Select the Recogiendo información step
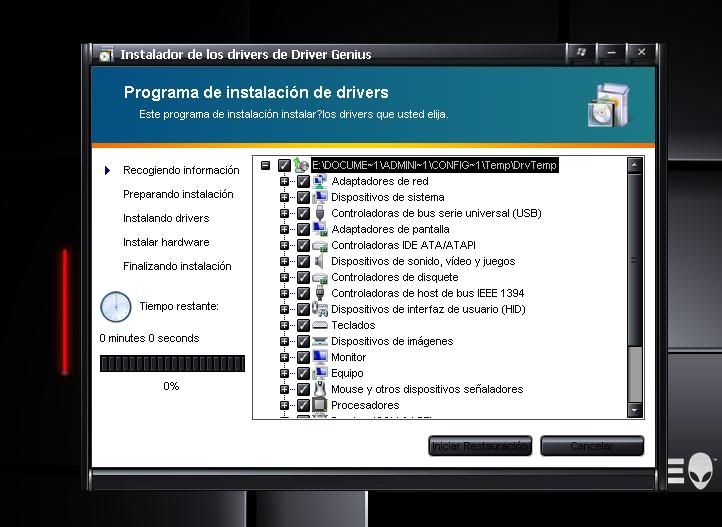The image size is (722, 527). 181,170
